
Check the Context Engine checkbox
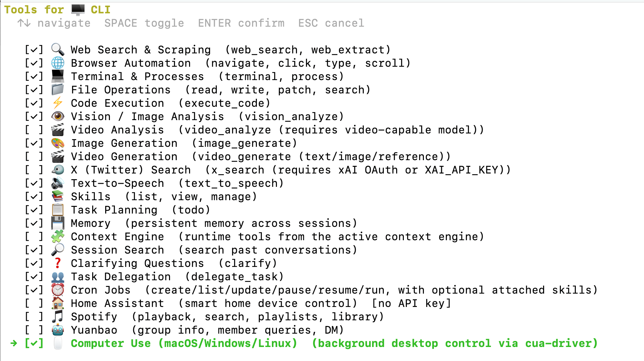[34, 237]
